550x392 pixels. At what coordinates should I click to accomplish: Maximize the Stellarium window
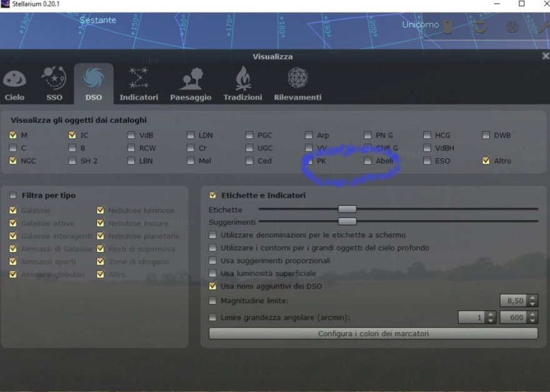pyautogui.click(x=522, y=4)
